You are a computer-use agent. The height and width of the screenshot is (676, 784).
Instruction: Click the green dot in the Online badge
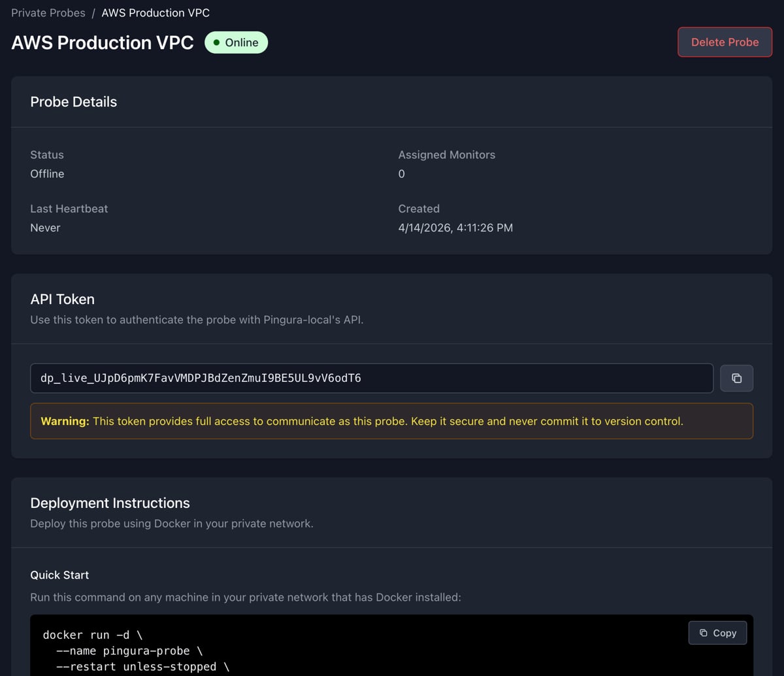coord(216,42)
